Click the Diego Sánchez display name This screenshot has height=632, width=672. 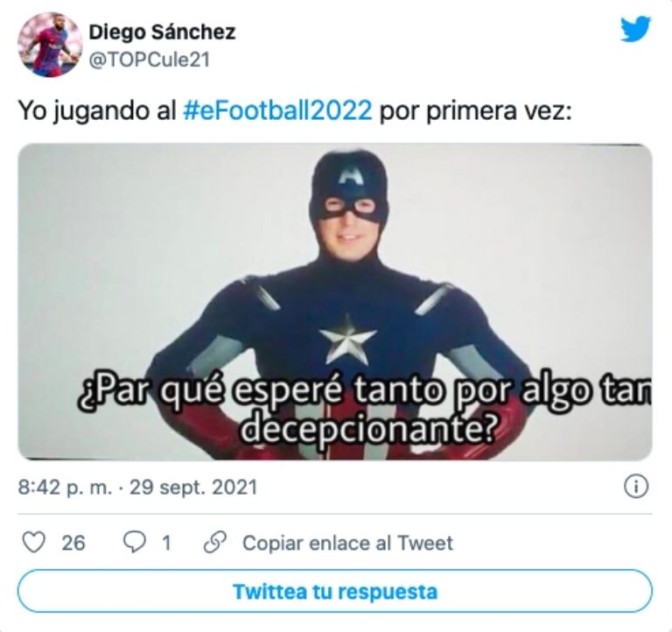pyautogui.click(x=162, y=32)
